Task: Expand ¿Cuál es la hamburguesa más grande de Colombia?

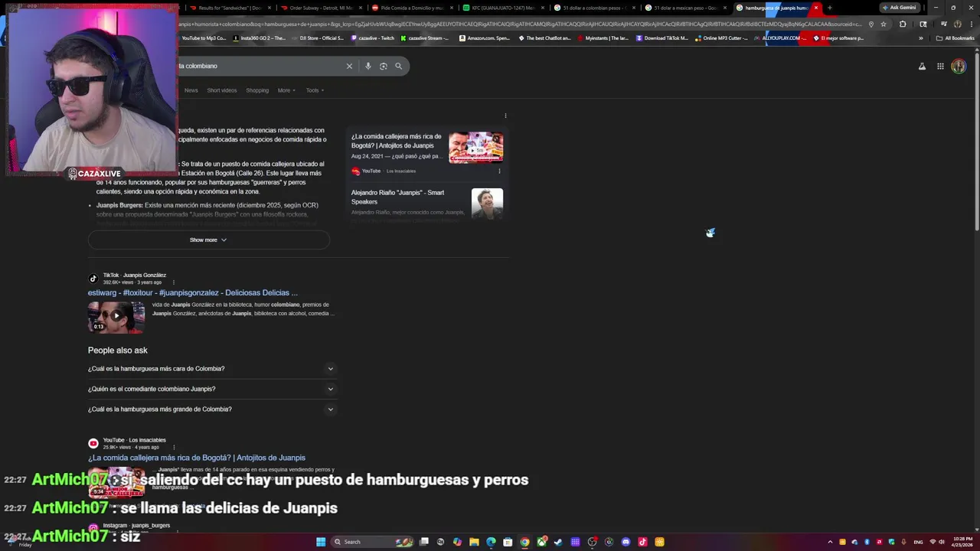Action: point(211,409)
